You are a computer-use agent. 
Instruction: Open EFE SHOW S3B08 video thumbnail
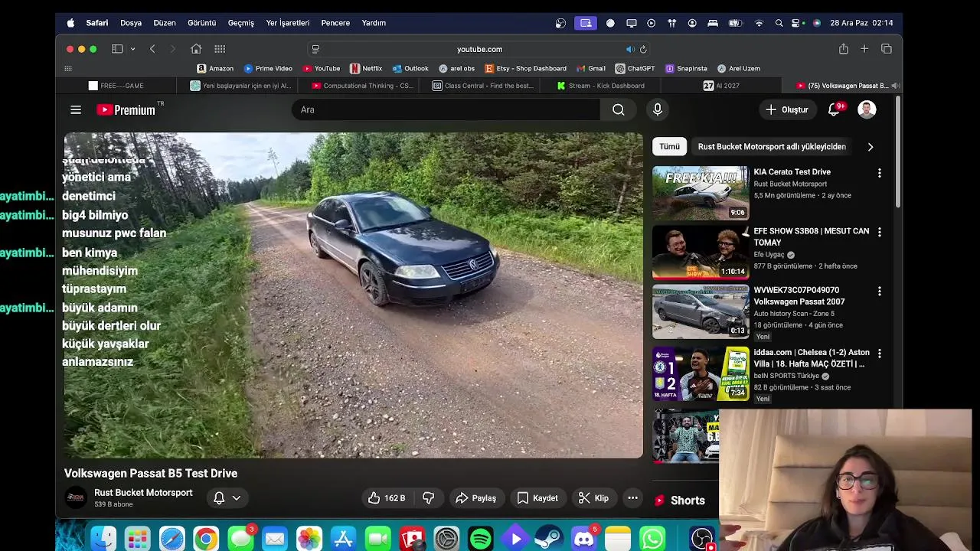701,253
